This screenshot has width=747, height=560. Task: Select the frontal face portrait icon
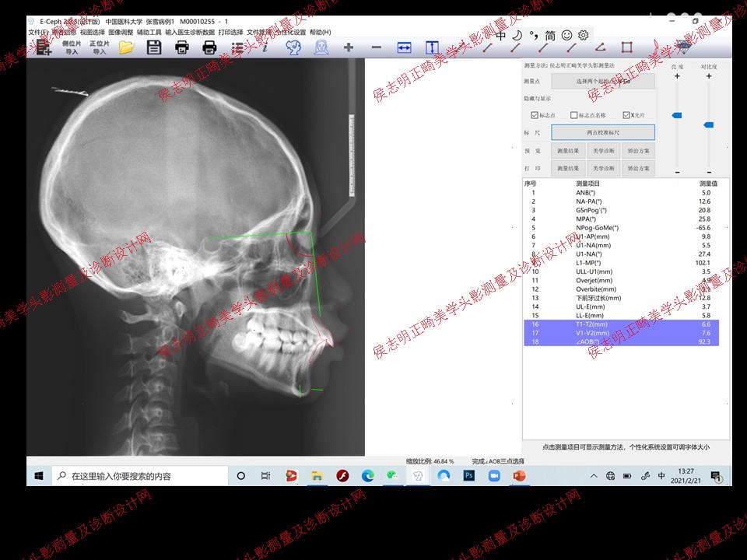321,47
